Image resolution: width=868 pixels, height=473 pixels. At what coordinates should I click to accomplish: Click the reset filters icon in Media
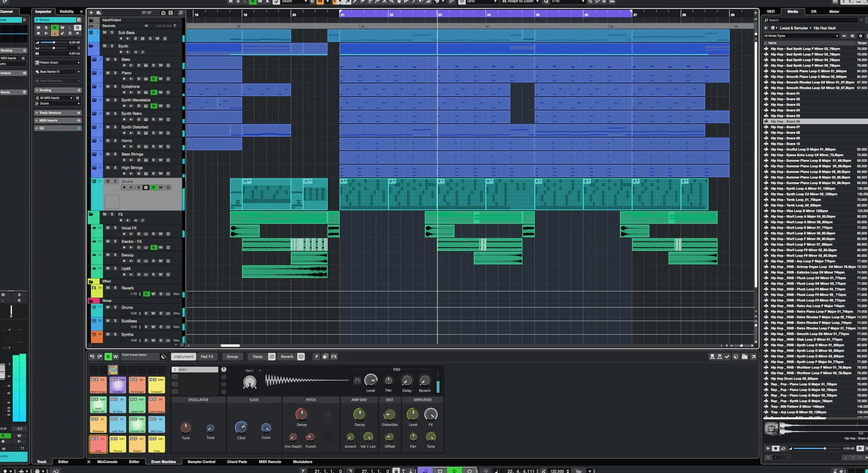coord(844,36)
